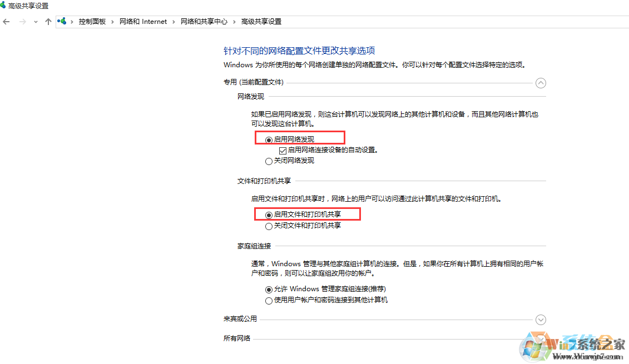629x364 pixels.
Task: Select 允许 Windows 管理家庭组连接 option
Action: (x=269, y=290)
